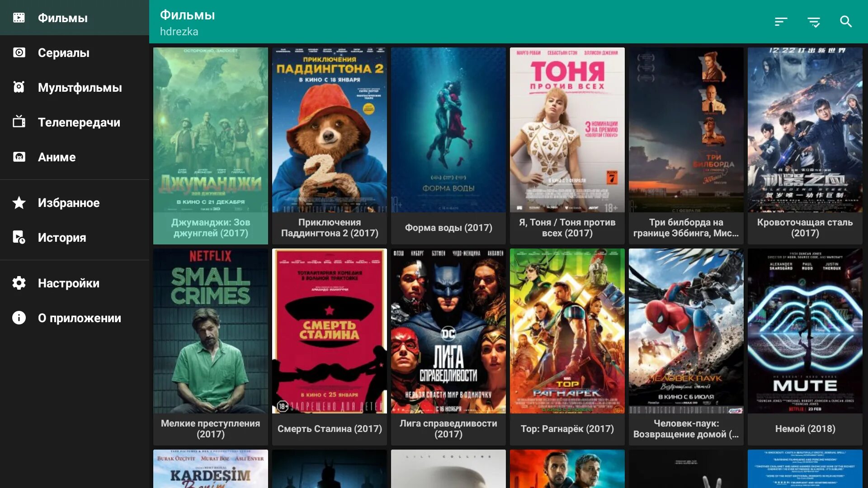Image resolution: width=868 pixels, height=488 pixels.
Task: Go to Мультфильмы section
Action: click(x=75, y=87)
